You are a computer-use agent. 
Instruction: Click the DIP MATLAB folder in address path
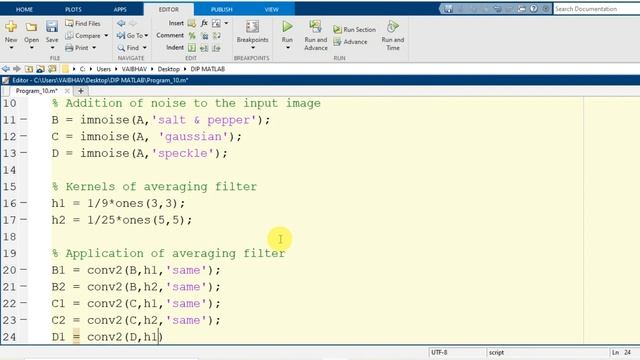(208, 69)
